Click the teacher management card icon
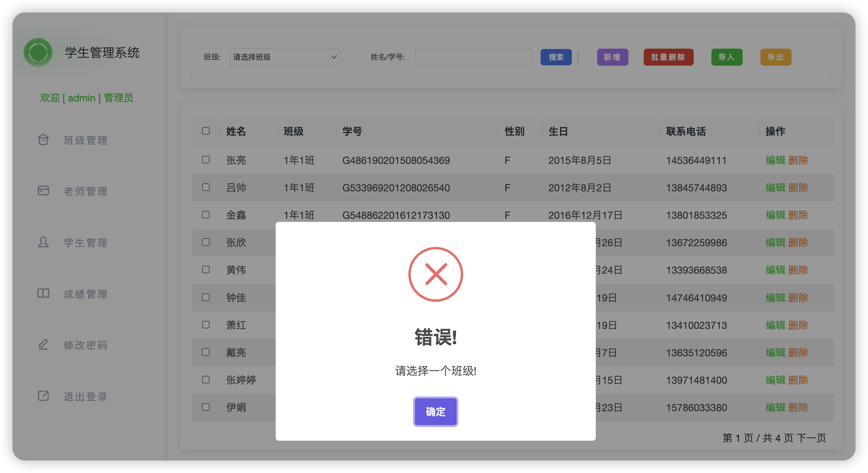868x473 pixels. (43, 191)
